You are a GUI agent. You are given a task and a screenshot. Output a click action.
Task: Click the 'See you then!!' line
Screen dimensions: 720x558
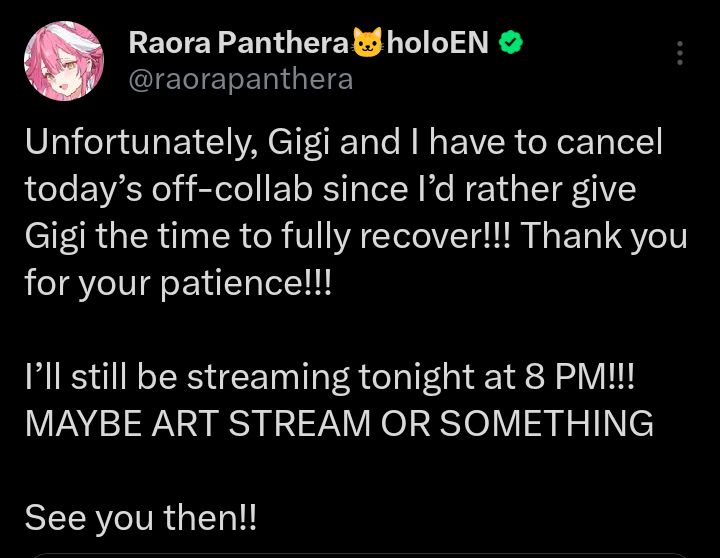[x=140, y=517]
